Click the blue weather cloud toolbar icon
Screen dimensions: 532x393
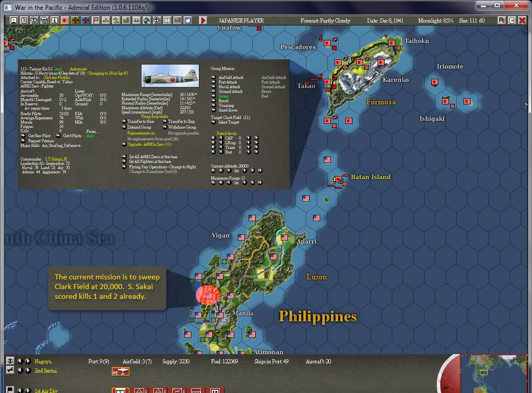point(188,20)
